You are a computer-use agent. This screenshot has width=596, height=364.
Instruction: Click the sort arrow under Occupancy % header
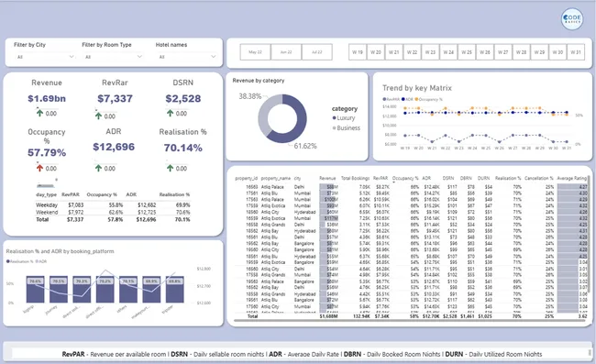pos(393,182)
